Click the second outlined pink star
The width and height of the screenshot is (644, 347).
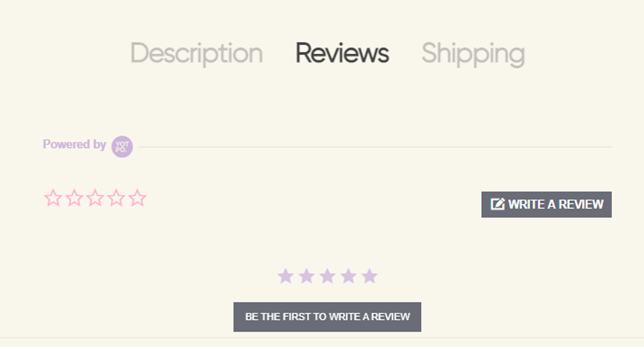[x=74, y=198]
